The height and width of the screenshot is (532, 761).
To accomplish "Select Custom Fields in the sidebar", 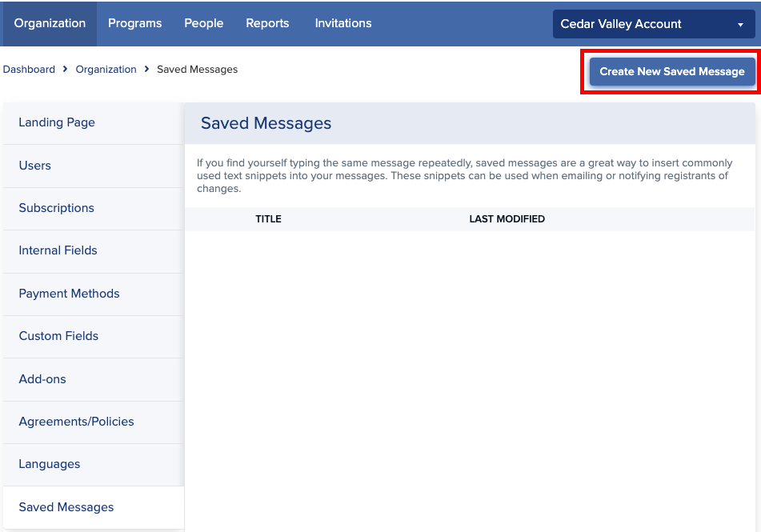I will pos(94,336).
